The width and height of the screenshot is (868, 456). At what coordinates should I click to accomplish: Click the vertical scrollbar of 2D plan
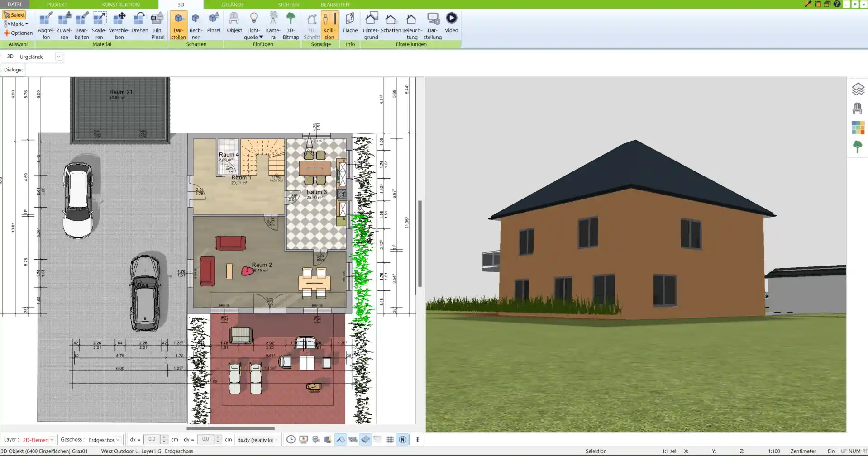tap(420, 243)
